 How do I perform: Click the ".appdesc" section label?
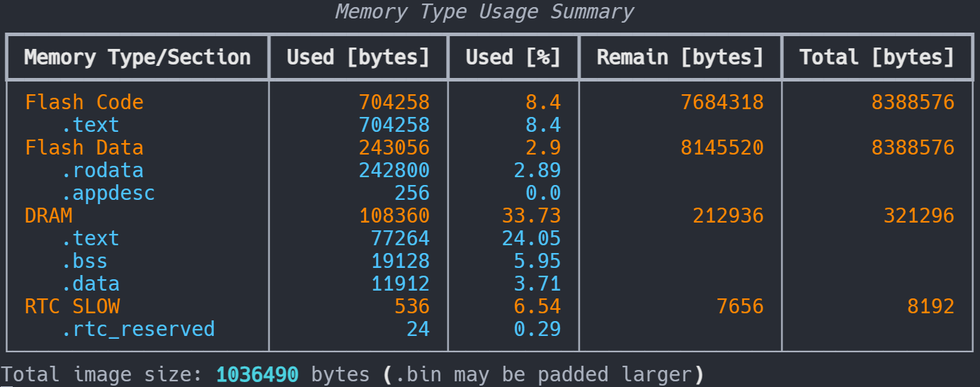tap(108, 193)
